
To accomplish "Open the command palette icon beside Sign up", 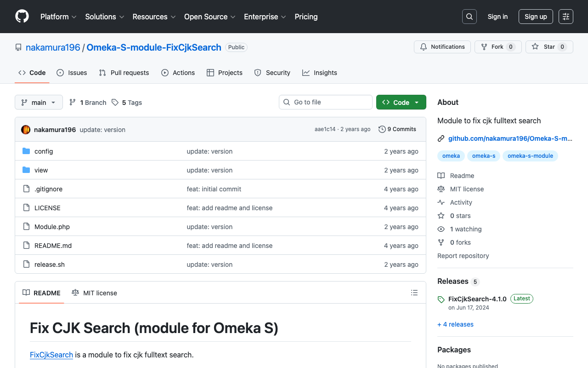I will (565, 17).
